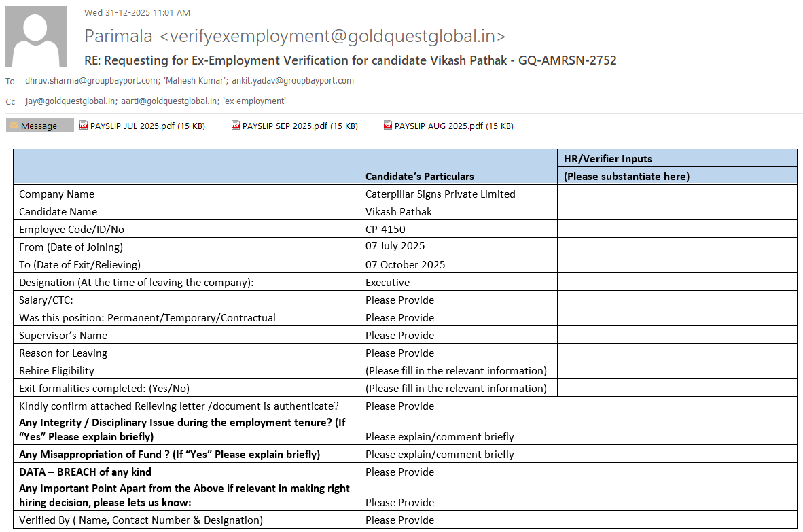Open attachment PAYSLIP JUL 2025.pdf
The height and width of the screenshot is (532, 803).
[143, 126]
